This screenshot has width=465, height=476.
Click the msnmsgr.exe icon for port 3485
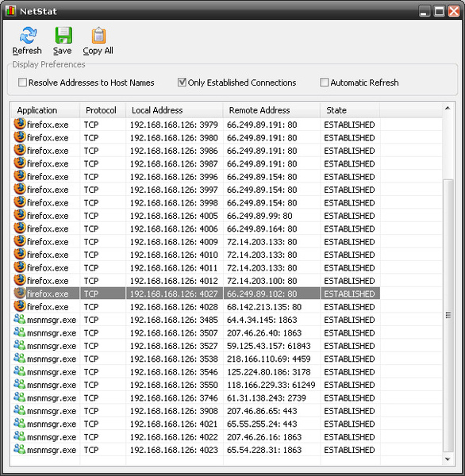(20, 320)
